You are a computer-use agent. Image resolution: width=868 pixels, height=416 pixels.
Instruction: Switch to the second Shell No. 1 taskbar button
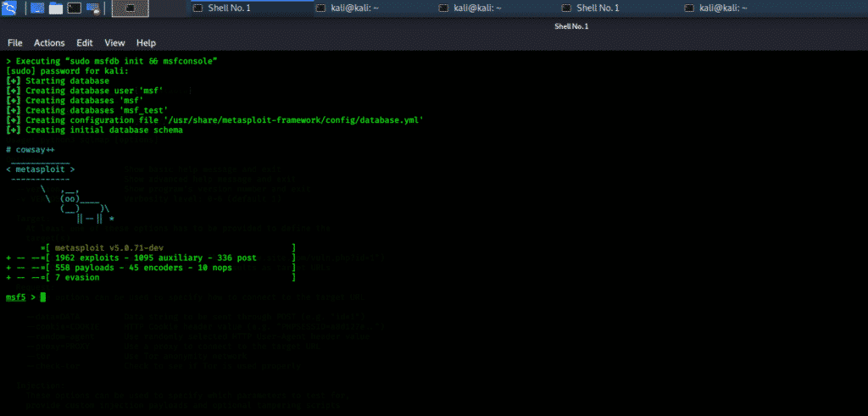(x=621, y=8)
